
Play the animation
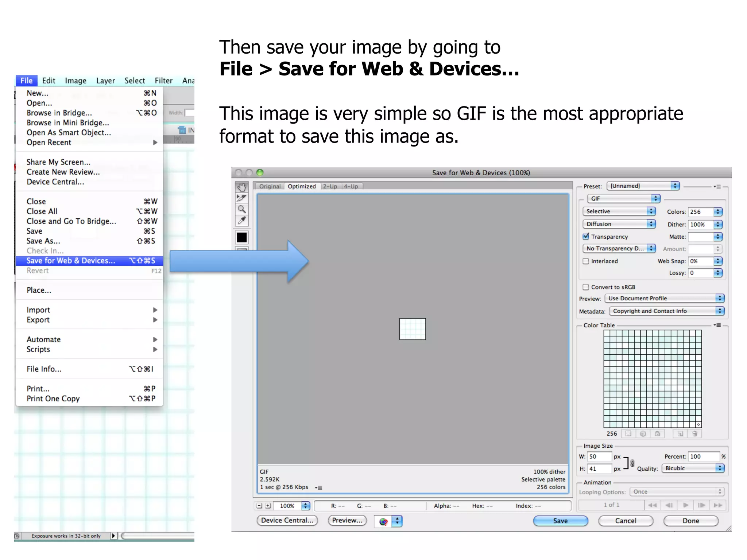tap(686, 505)
